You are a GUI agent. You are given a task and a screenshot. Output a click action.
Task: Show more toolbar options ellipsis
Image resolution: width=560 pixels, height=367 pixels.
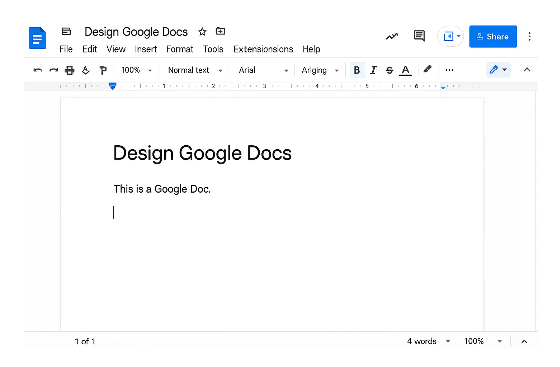[x=449, y=70]
